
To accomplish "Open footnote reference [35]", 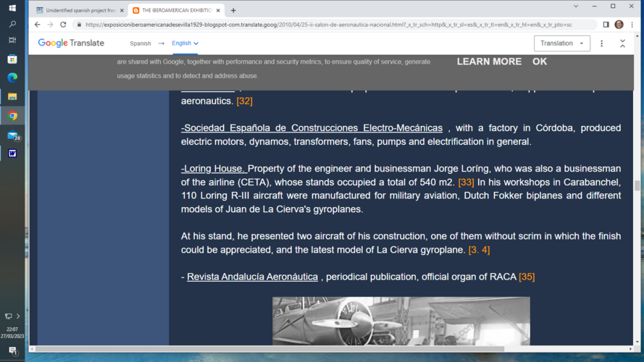I will 527,277.
